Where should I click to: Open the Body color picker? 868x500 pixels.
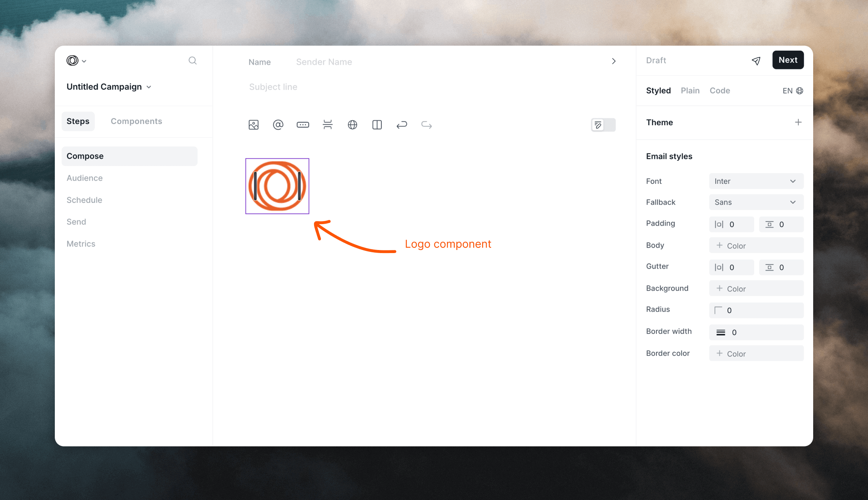point(756,245)
